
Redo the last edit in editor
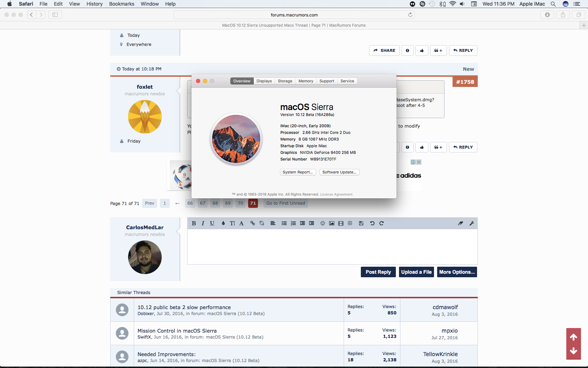(x=381, y=223)
